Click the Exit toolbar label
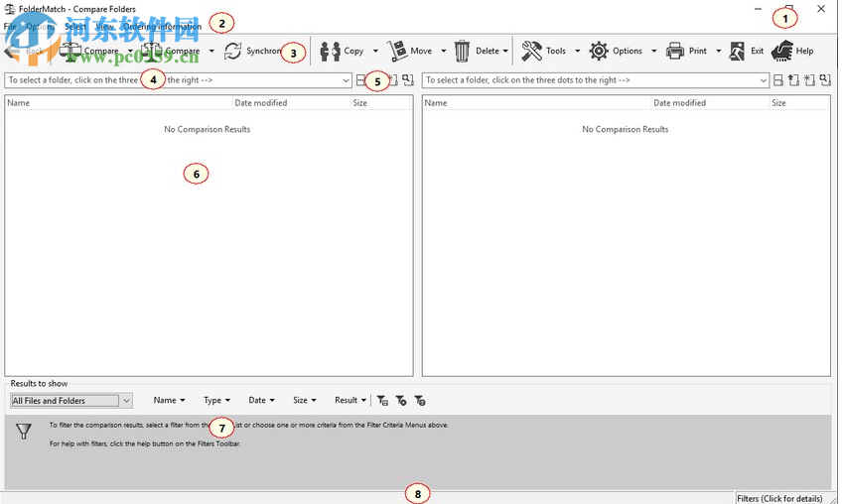842x504 pixels. click(758, 51)
